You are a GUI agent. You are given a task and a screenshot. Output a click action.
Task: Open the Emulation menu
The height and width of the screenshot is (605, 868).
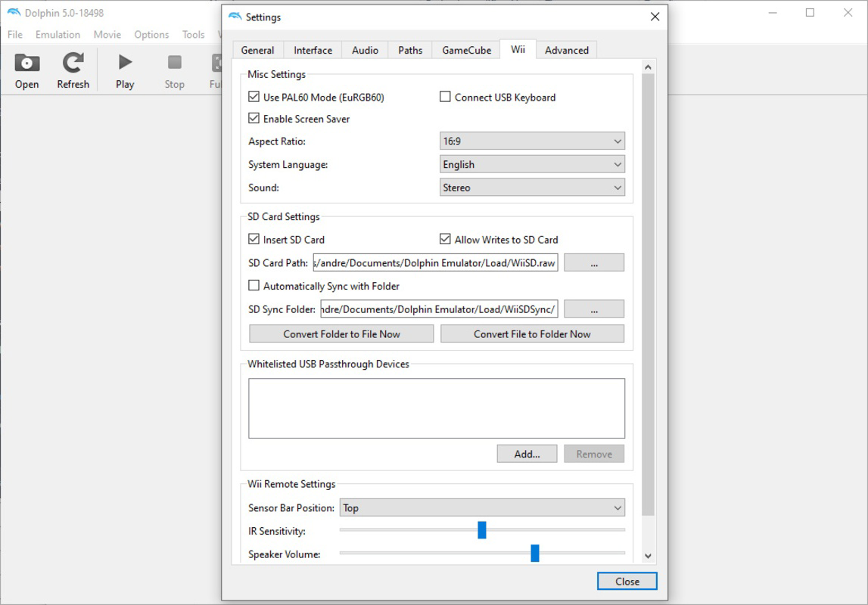pos(58,34)
